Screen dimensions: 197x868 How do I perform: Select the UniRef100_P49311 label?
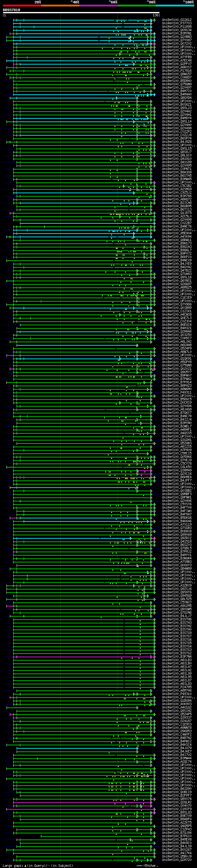pyautogui.click(x=177, y=393)
